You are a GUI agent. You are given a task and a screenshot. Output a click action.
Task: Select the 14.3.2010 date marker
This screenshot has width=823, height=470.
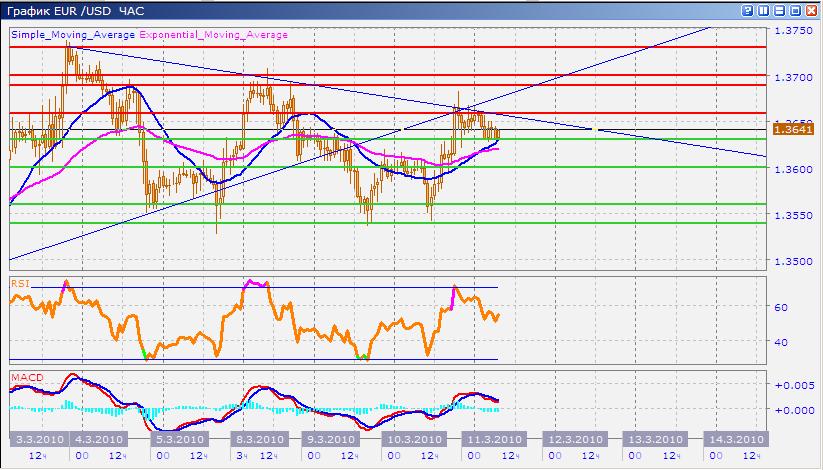(735, 440)
